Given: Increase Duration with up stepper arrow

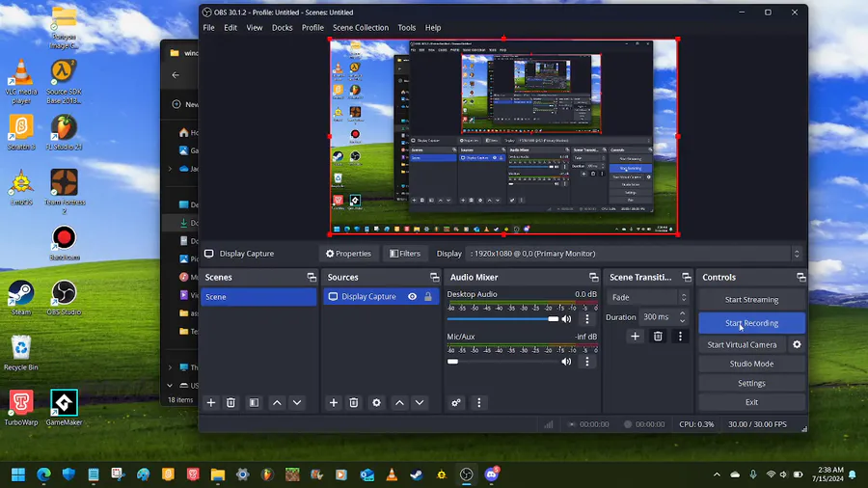Looking at the screenshot, I should click(x=683, y=313).
